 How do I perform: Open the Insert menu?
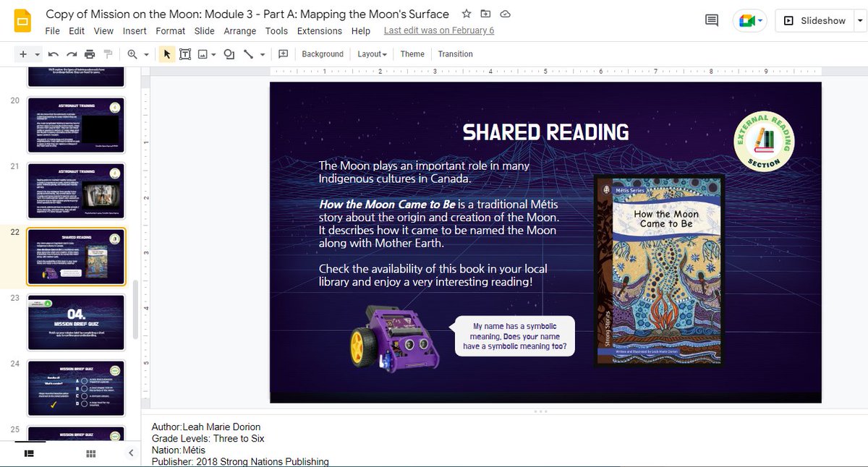click(x=135, y=31)
